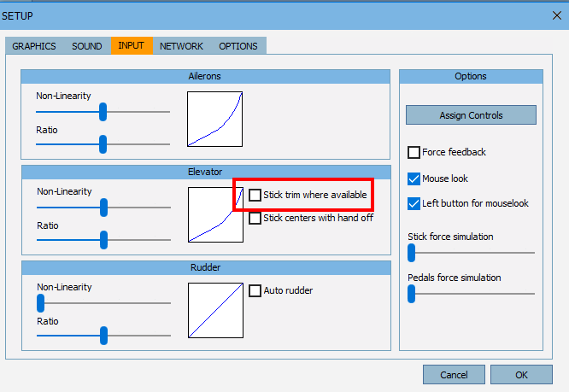Click the Stick force simulation slider
The width and height of the screenshot is (569, 392).
coord(471,253)
